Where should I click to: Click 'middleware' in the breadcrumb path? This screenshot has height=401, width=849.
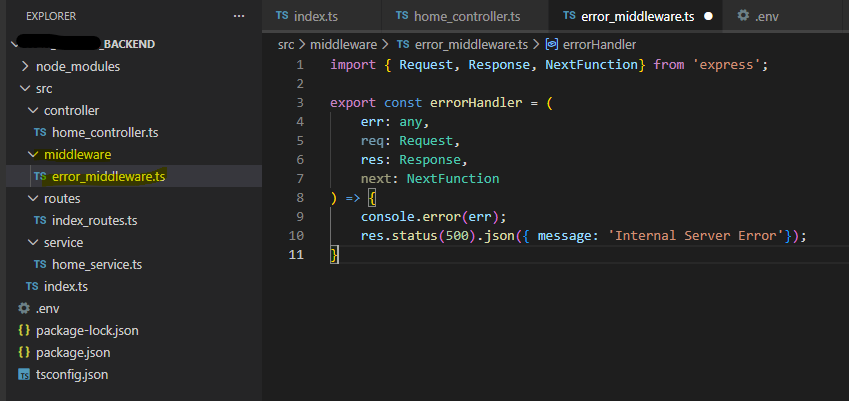(343, 44)
